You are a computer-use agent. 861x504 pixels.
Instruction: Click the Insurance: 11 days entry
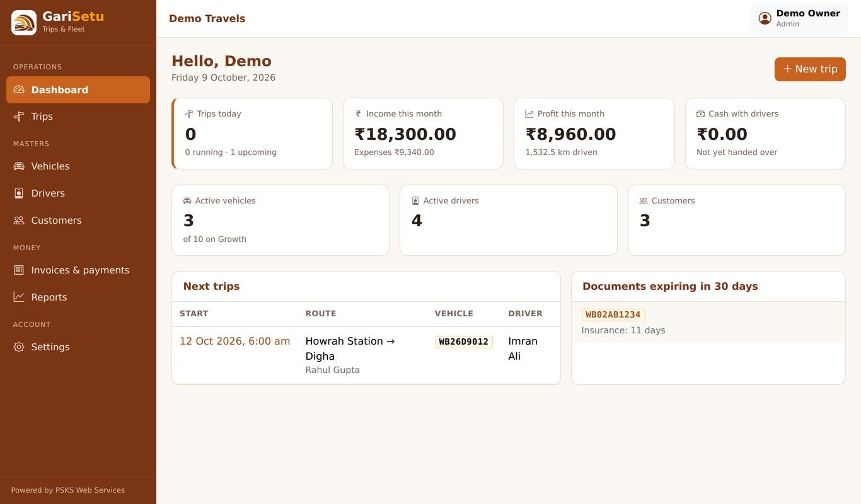623,330
